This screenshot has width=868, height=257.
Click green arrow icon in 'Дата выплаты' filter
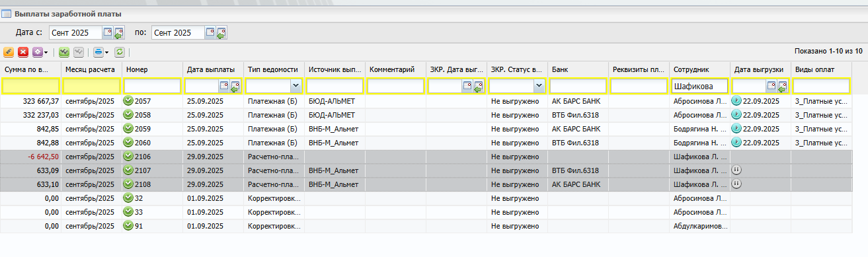coord(235,87)
